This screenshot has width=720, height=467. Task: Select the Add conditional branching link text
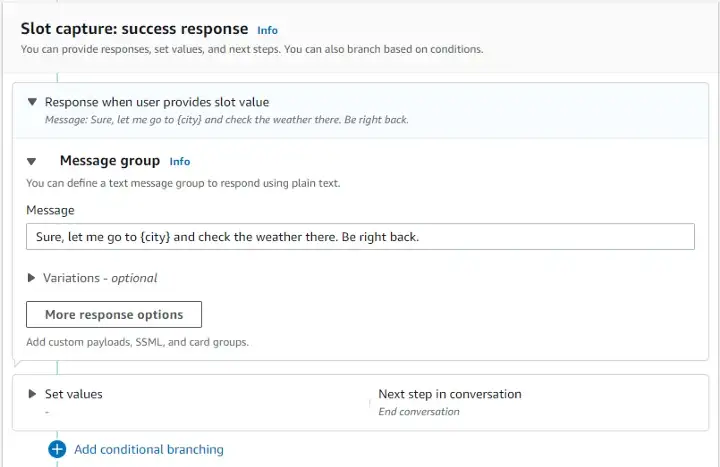click(149, 449)
